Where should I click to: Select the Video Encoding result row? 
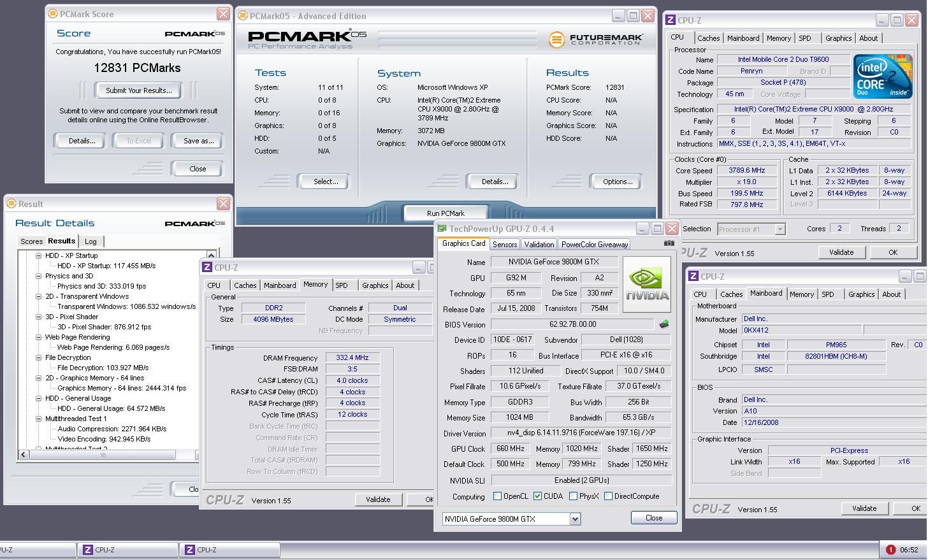[x=104, y=439]
